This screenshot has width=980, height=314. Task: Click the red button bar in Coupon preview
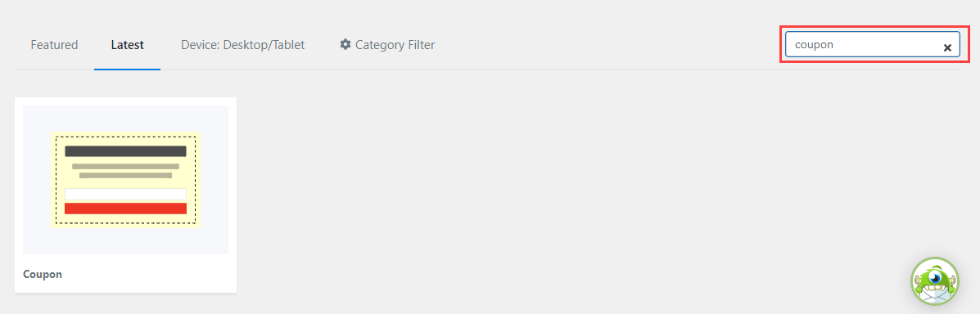(125, 209)
